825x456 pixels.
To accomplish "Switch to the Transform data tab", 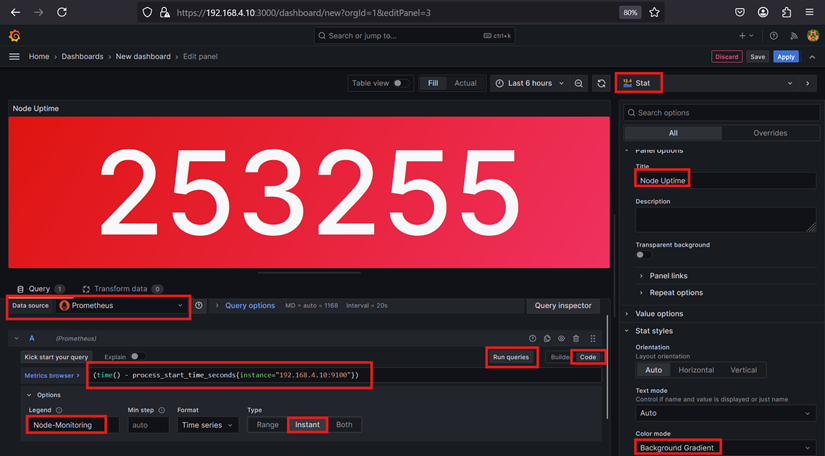I will point(123,289).
